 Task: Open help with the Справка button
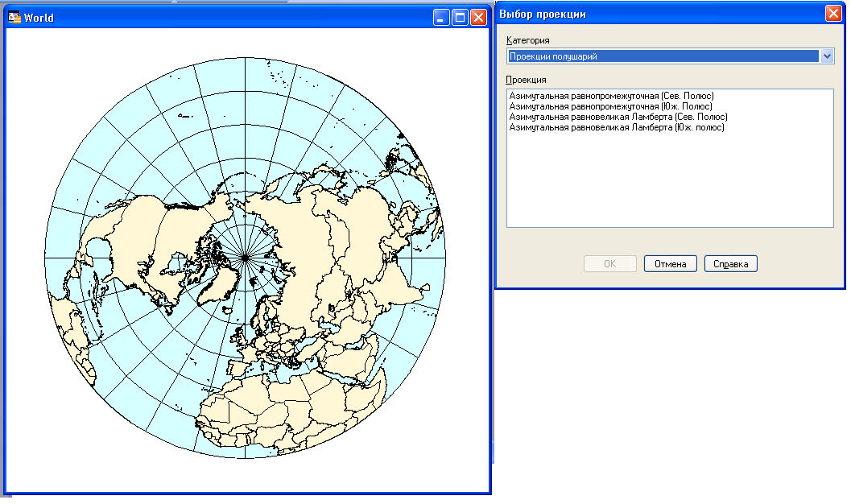pos(730,264)
